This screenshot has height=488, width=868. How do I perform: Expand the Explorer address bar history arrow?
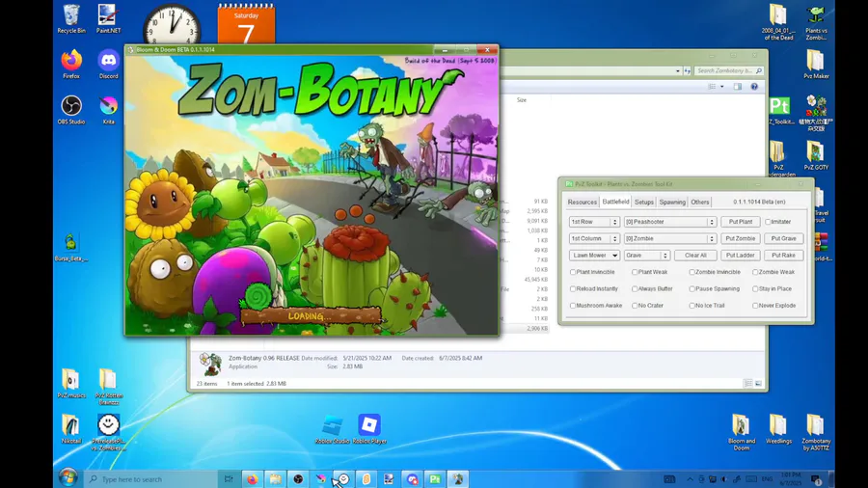click(x=678, y=70)
